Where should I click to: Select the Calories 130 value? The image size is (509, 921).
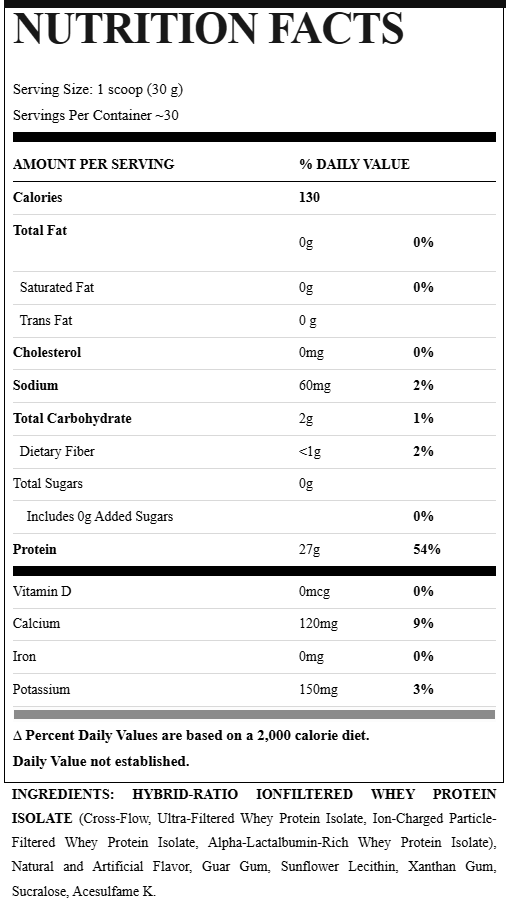pyautogui.click(x=309, y=197)
